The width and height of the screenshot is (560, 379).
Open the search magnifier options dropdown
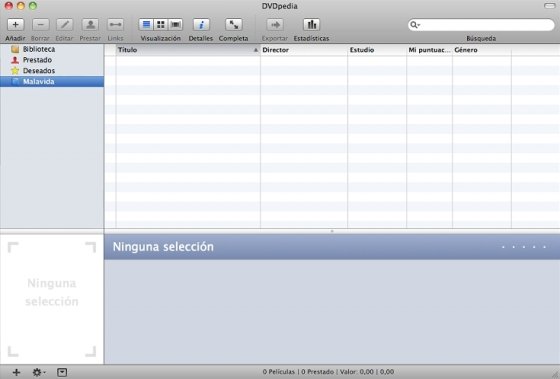[415, 25]
